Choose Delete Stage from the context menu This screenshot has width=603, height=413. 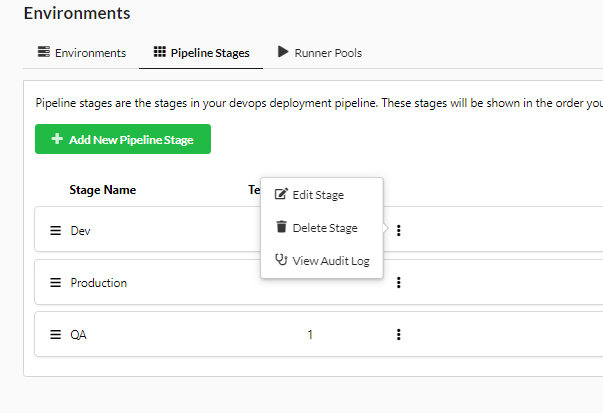(x=324, y=228)
